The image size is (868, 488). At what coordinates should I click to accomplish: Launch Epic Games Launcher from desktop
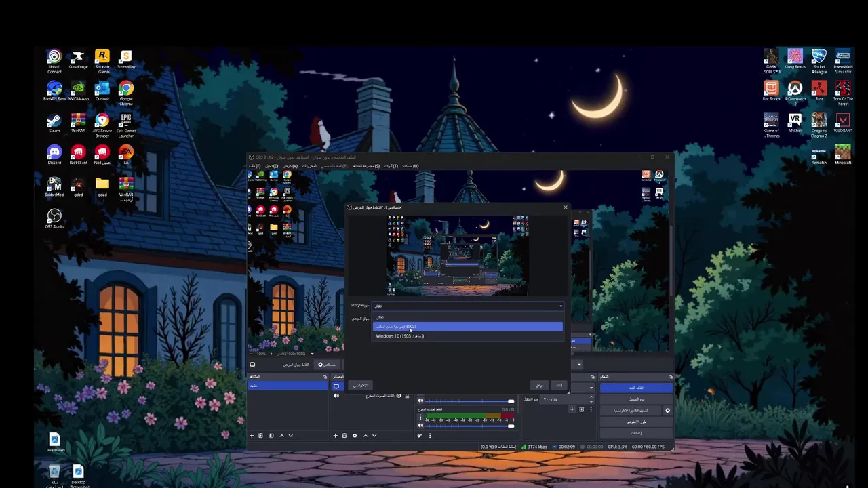pos(126,125)
